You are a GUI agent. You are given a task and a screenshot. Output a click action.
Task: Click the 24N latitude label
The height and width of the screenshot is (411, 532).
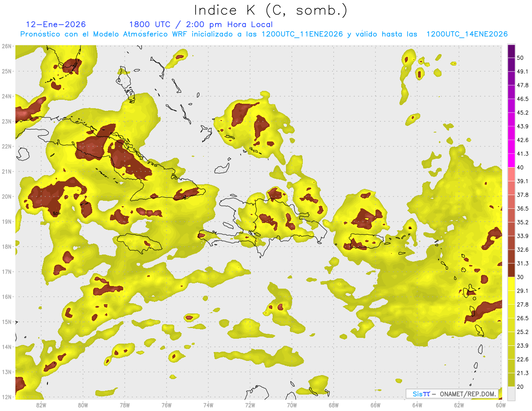click(x=6, y=96)
